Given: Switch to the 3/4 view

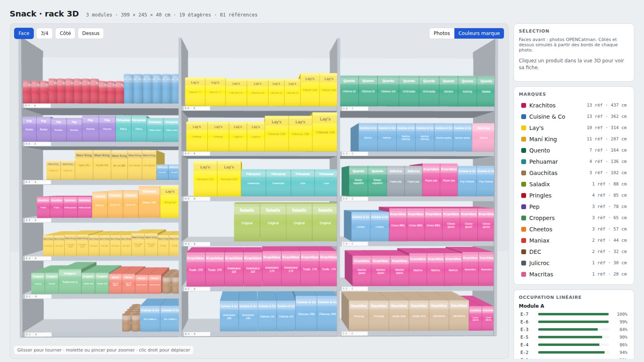Looking at the screenshot, I should pos(45,33).
